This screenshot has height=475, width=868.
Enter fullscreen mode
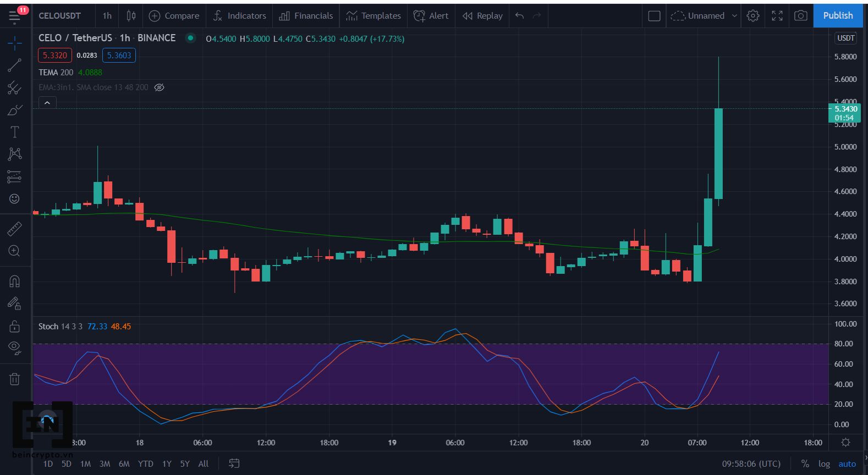tap(777, 16)
